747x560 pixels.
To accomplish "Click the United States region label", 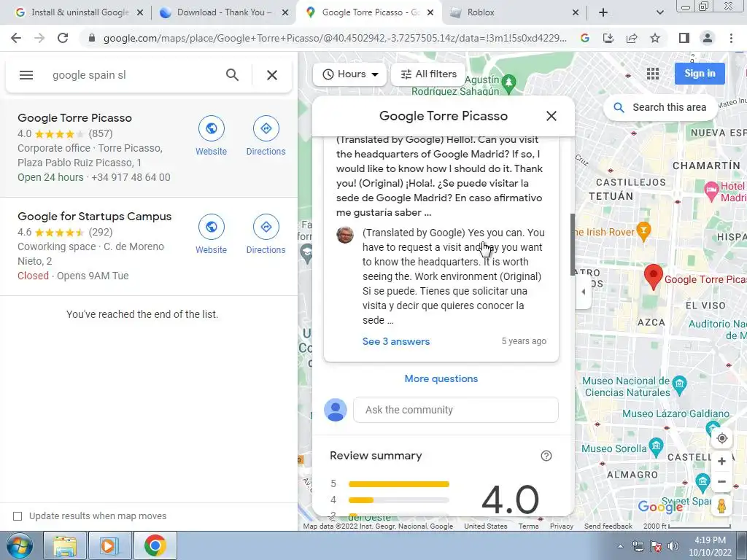I will point(485,526).
